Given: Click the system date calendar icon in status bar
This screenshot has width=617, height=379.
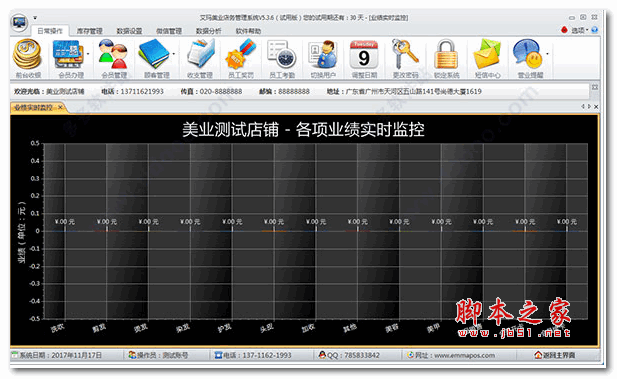Looking at the screenshot, I should [x=15, y=355].
